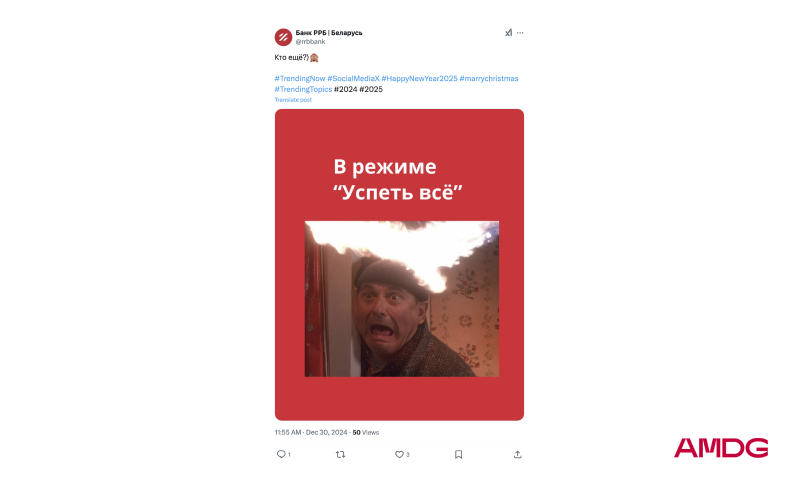Like the post with the heart icon
Viewport: 800px width, 490px height.
[399, 454]
